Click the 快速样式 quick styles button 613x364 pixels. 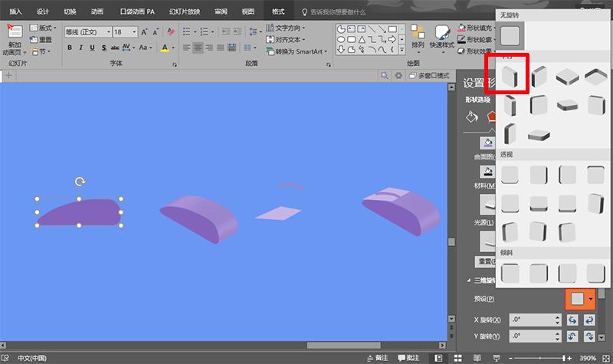pos(442,36)
